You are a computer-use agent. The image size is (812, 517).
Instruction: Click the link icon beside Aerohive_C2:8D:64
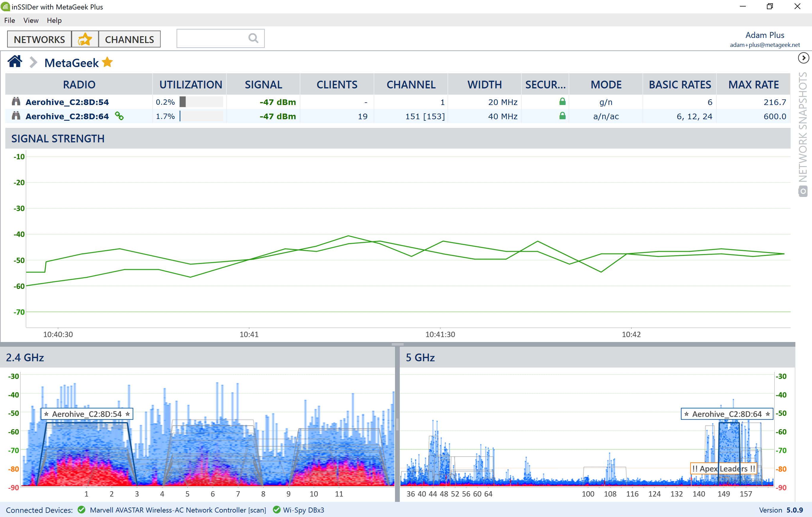point(119,116)
